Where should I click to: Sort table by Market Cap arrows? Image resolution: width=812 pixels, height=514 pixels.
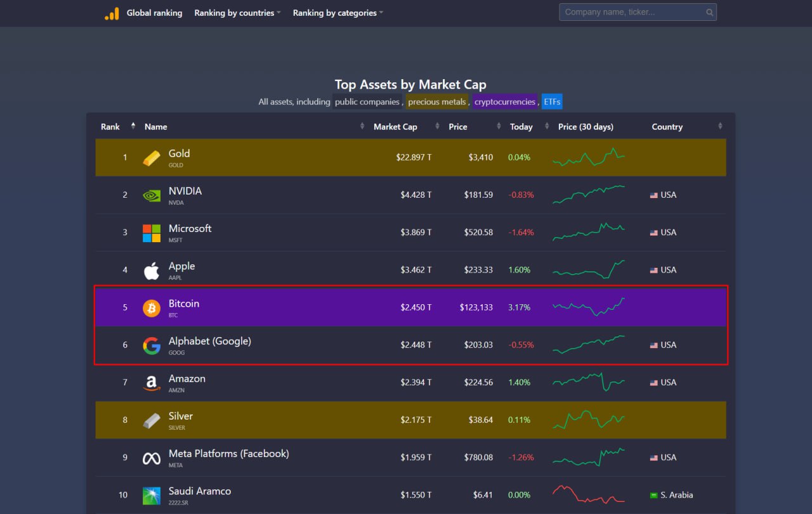(x=437, y=126)
